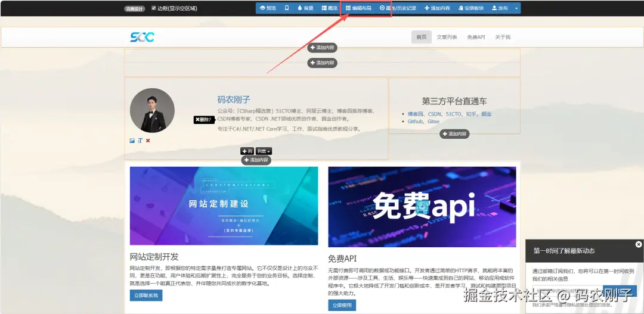Click the email subscription input field
This screenshot has height=314, width=644.
pos(567,291)
